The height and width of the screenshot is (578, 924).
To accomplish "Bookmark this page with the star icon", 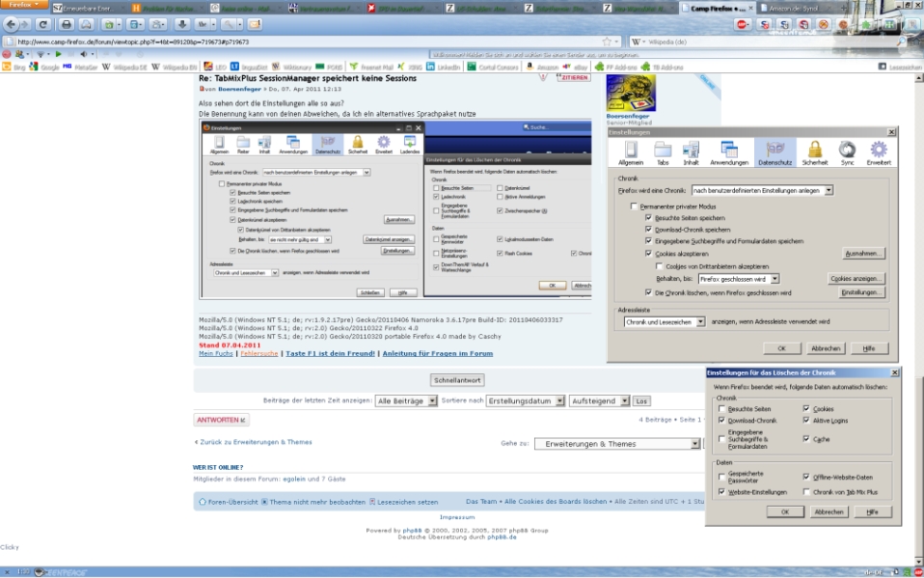I will point(607,41).
